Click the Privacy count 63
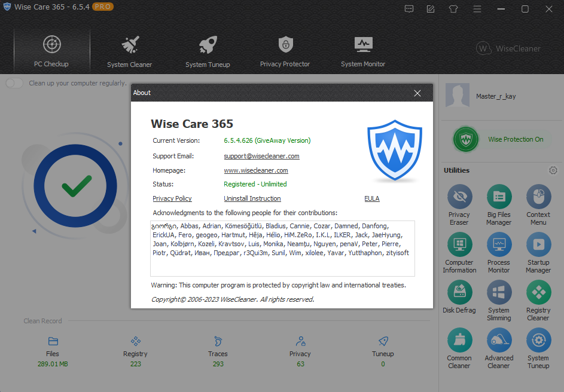 (x=300, y=364)
